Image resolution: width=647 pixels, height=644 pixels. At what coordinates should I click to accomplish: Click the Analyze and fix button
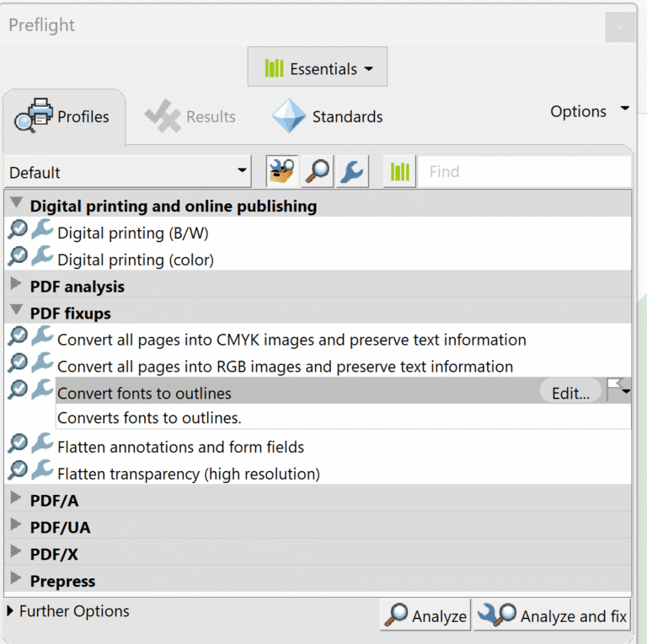coord(552,615)
